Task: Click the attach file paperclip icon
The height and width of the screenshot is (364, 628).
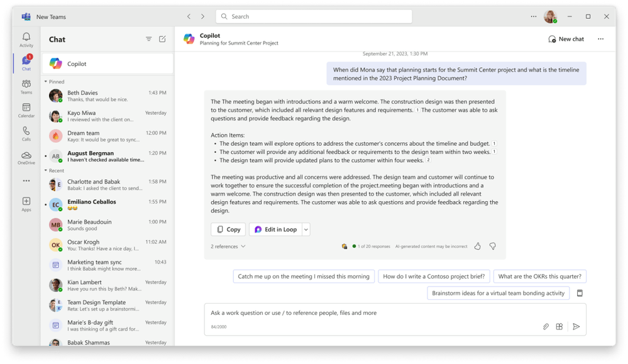Action: 546,327
